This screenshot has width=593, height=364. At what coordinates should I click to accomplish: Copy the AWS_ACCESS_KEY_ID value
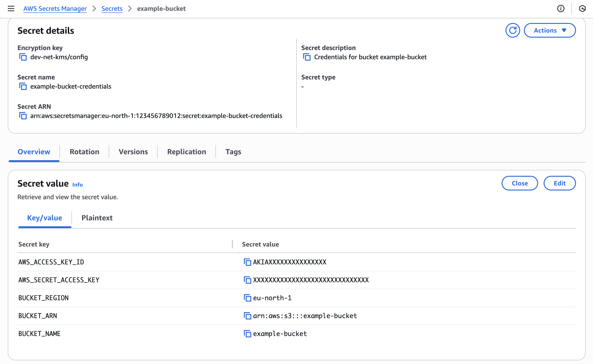[247, 262]
